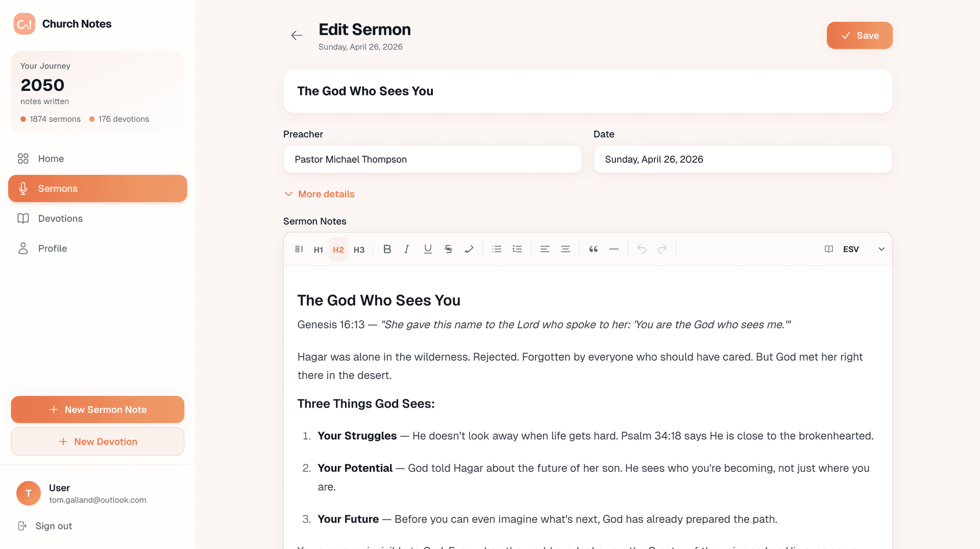This screenshot has height=549, width=980.
Task: Click the microphone icon beside Sermons
Action: [x=22, y=188]
